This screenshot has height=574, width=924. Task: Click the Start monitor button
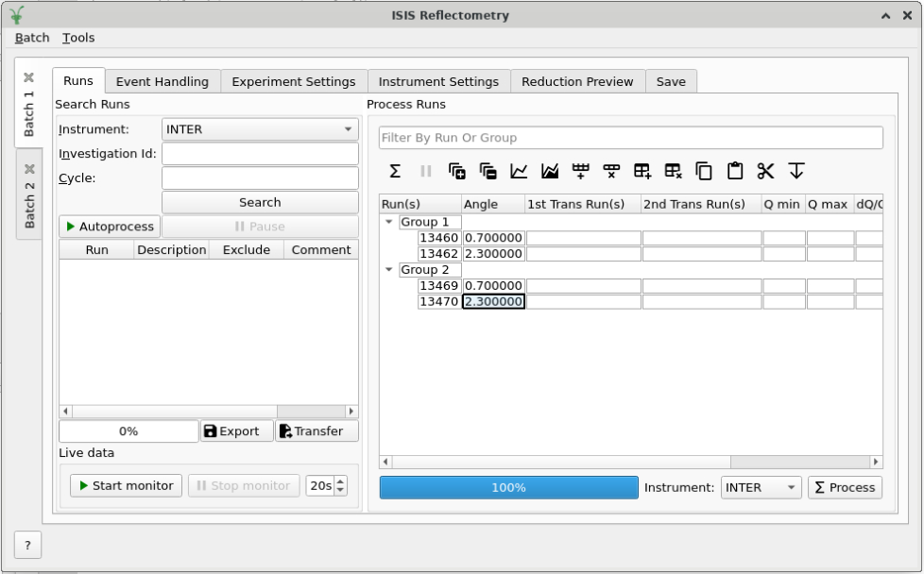[126, 485]
